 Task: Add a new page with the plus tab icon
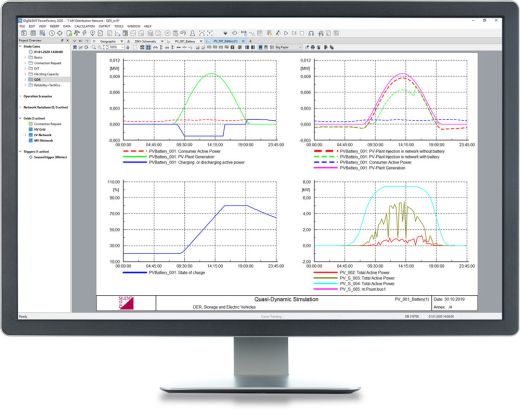(x=251, y=41)
